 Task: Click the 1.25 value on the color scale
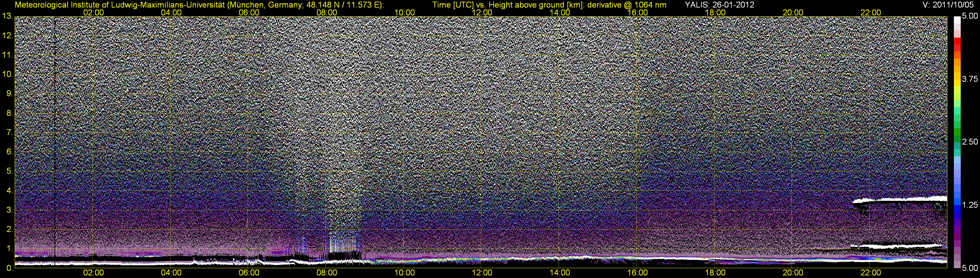coord(970,205)
